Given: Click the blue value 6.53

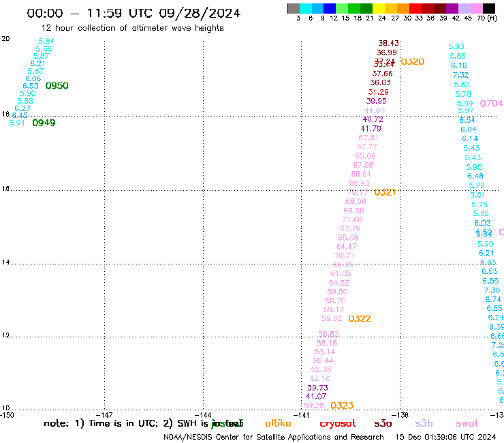Looking at the screenshot, I should pos(31,87).
